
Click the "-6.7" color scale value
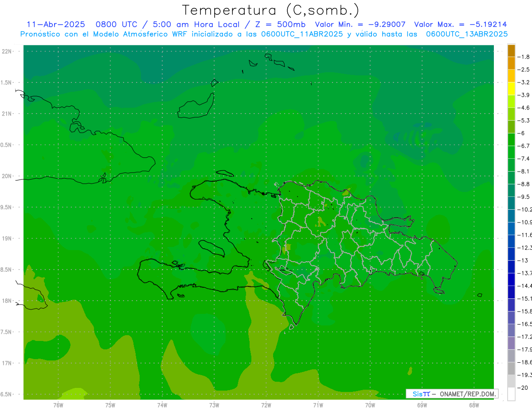pyautogui.click(x=524, y=146)
